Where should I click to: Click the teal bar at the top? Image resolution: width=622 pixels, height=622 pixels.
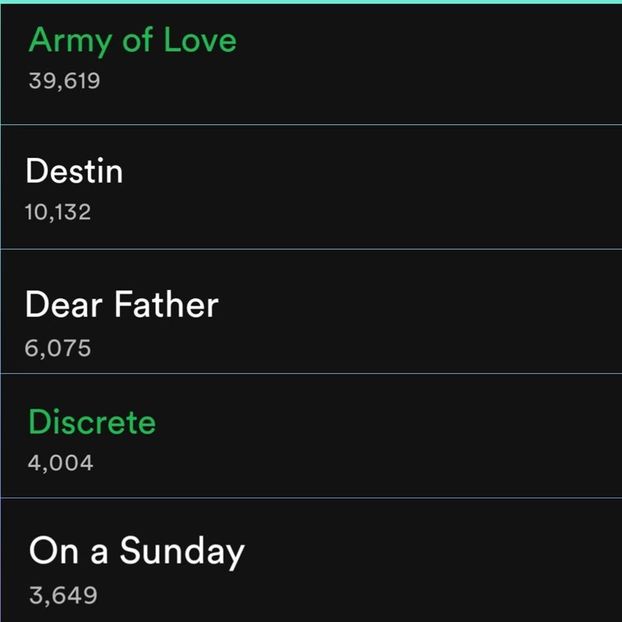click(311, 2)
